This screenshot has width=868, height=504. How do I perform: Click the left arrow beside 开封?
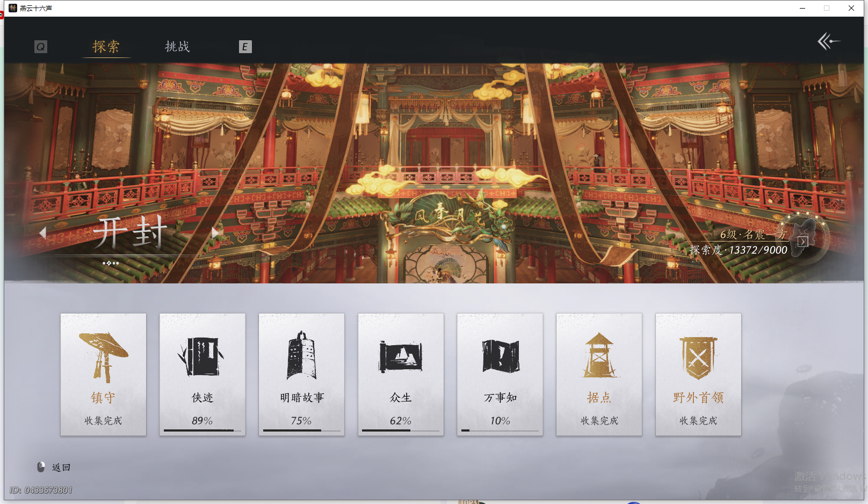pyautogui.click(x=43, y=232)
